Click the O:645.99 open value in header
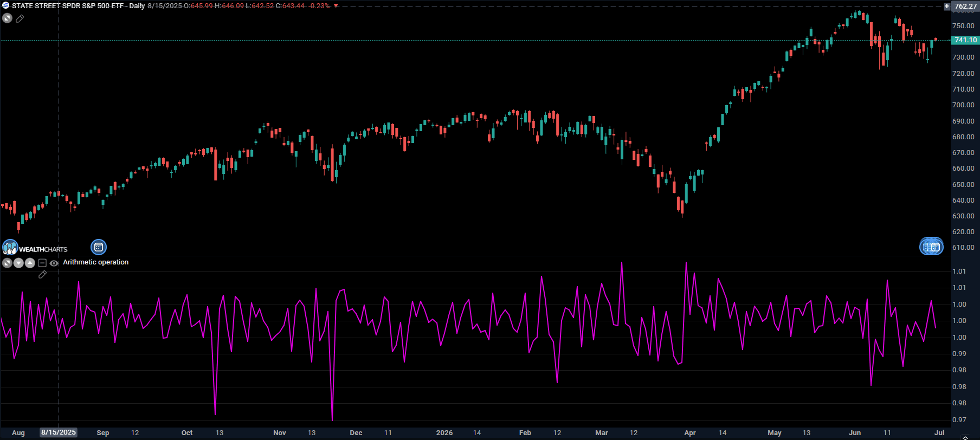The image size is (980, 440). click(x=198, y=6)
